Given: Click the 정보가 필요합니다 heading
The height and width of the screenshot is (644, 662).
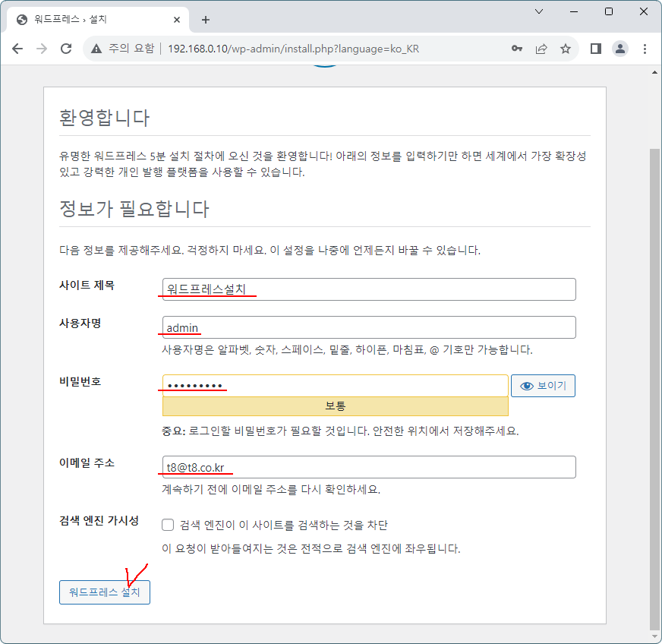Looking at the screenshot, I should point(134,209).
